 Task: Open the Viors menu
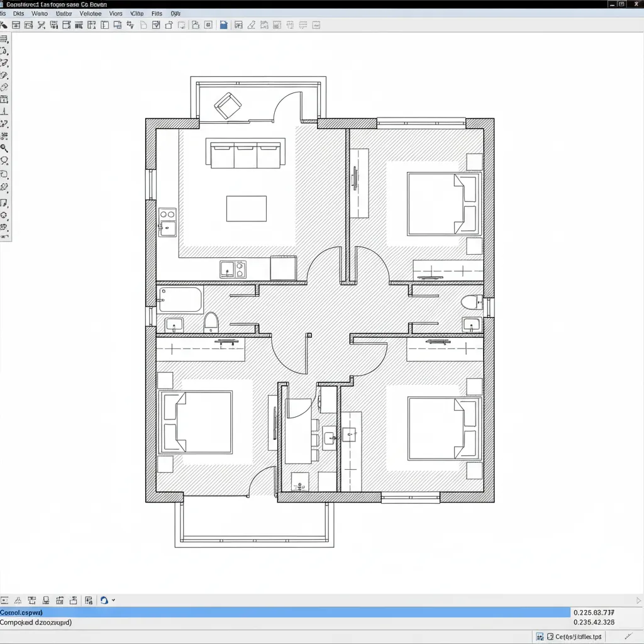tap(115, 13)
